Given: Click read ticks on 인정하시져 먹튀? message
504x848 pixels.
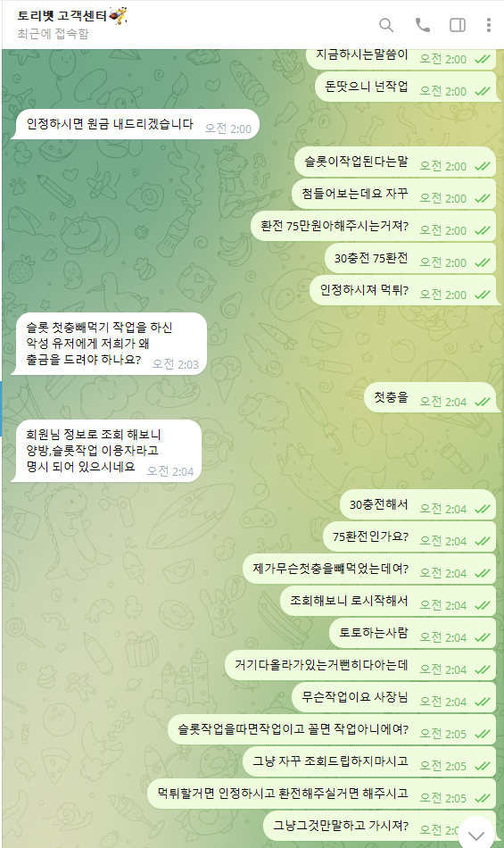Looking at the screenshot, I should [483, 295].
